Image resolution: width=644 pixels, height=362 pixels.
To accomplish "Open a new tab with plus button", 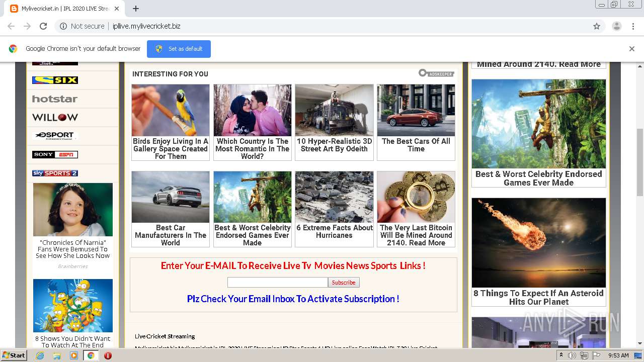I will pos(136,9).
